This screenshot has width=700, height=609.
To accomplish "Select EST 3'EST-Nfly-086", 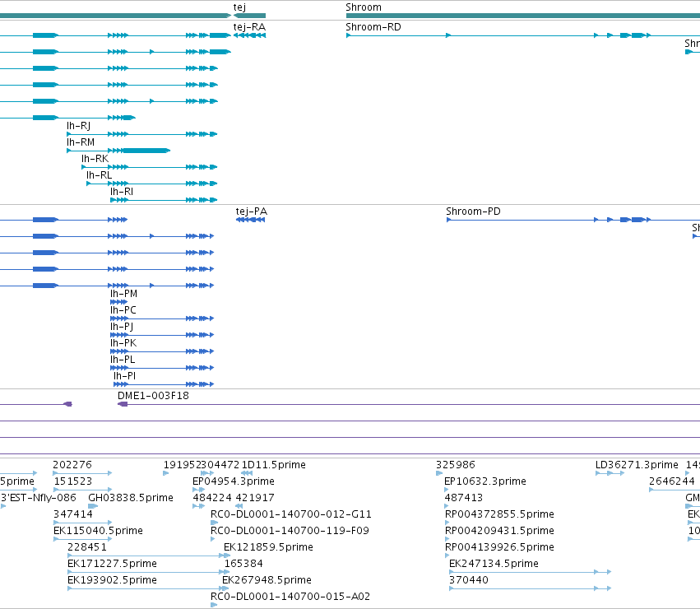I will [x=39, y=498].
